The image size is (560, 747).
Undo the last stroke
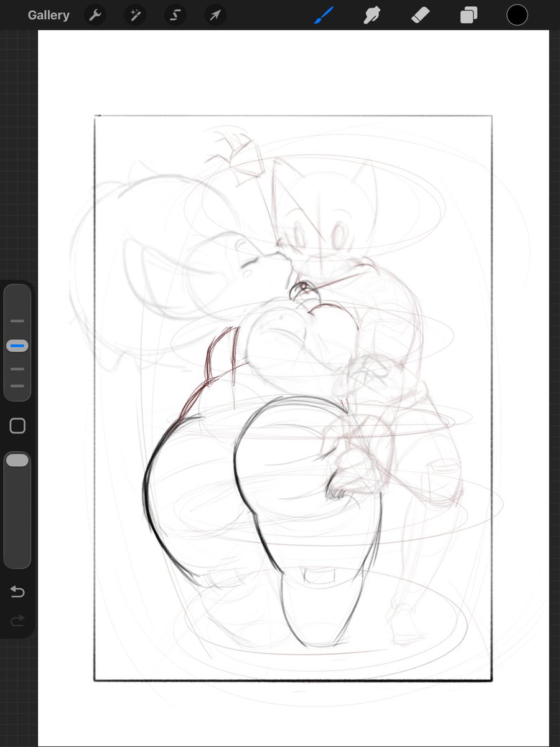[17, 592]
